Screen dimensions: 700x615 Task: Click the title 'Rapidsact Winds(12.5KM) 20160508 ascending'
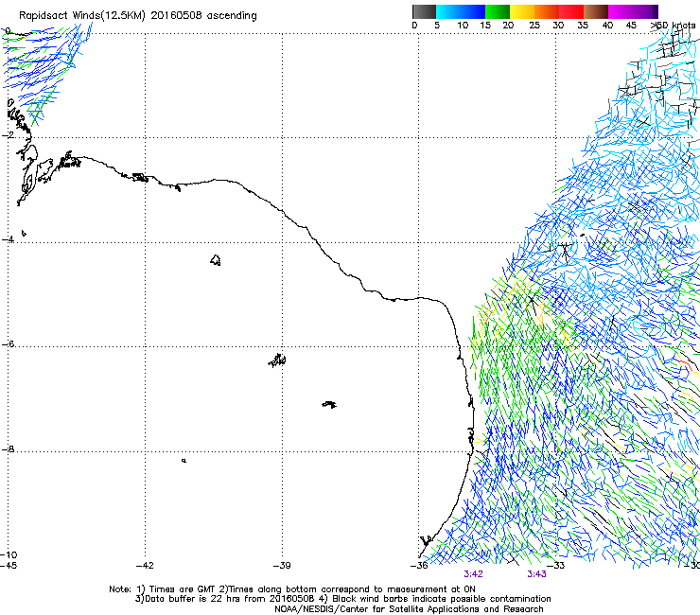click(138, 16)
